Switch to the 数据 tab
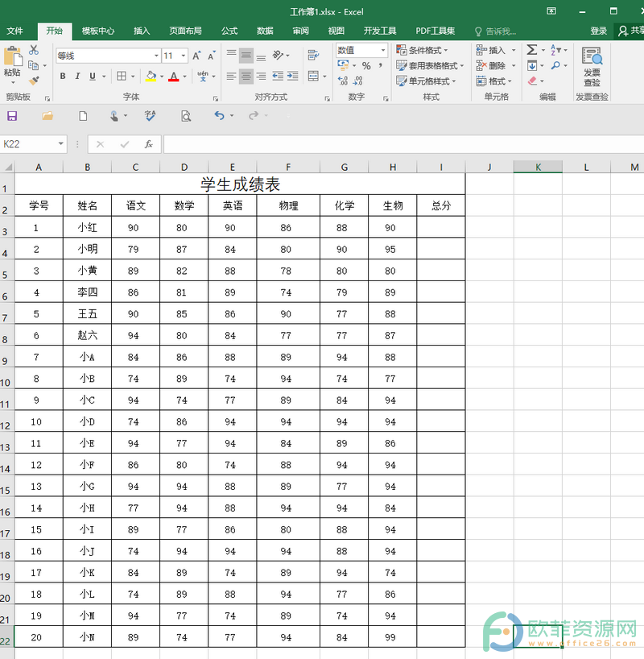The height and width of the screenshot is (659, 644). 265,31
